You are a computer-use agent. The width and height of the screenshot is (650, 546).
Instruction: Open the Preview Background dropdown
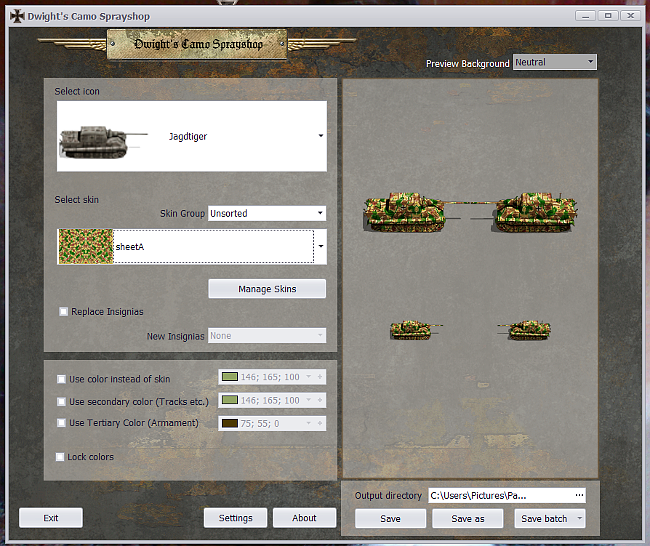pyautogui.click(x=554, y=62)
